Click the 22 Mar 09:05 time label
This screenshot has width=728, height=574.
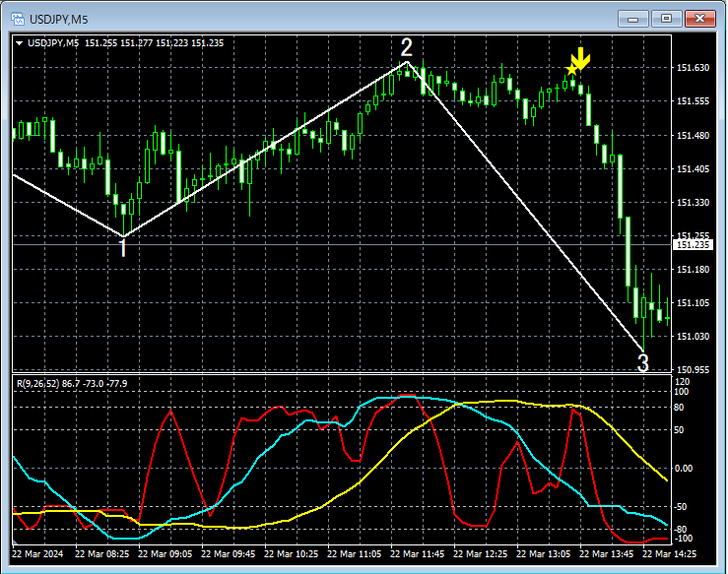[165, 554]
